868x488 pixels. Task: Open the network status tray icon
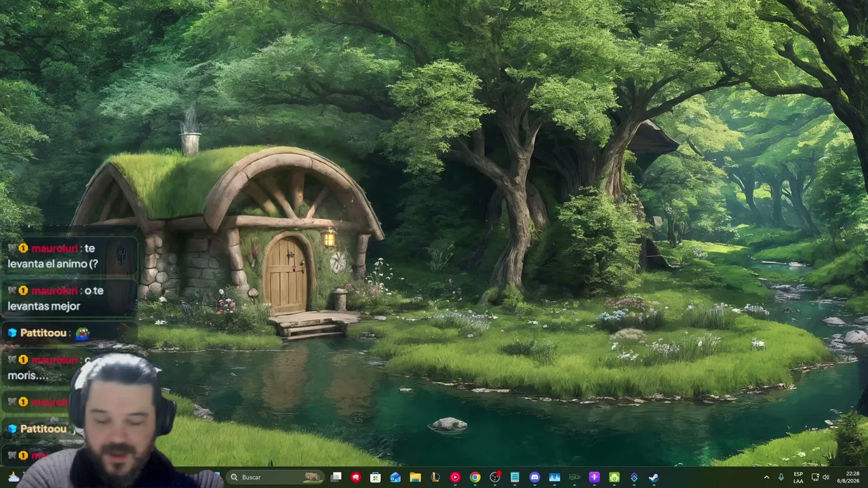coord(815,477)
